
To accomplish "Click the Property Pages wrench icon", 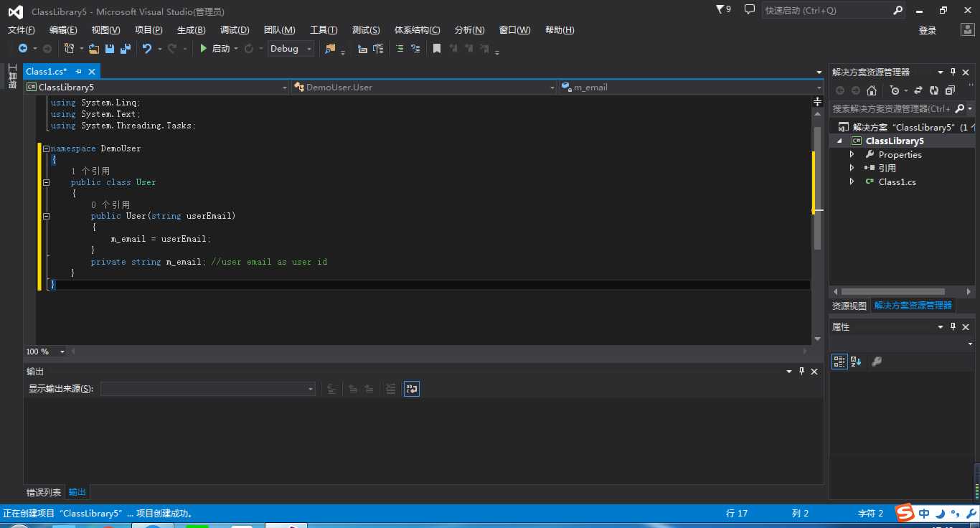I will [x=876, y=362].
